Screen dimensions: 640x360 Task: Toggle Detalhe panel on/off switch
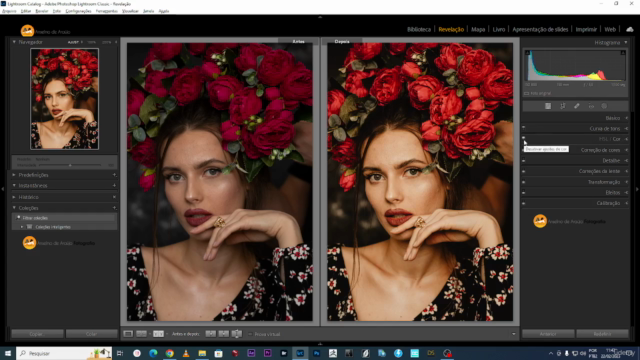[x=524, y=160]
